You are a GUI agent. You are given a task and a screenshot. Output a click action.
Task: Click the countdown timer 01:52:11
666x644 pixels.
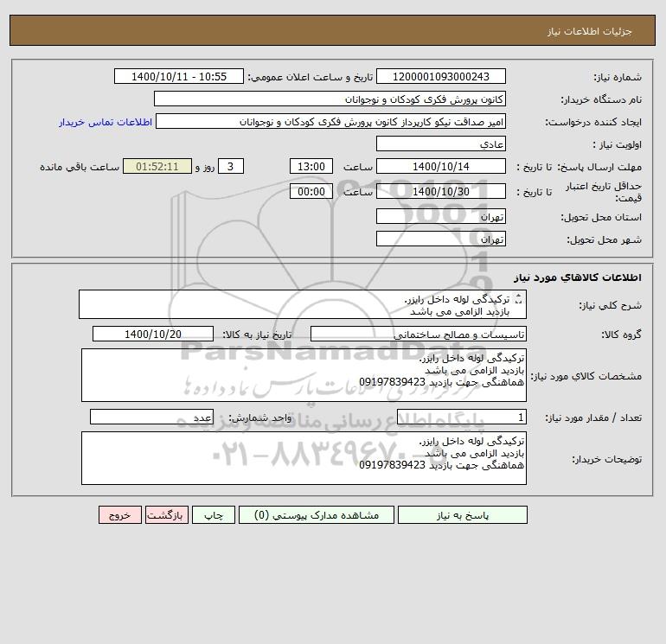tap(157, 167)
